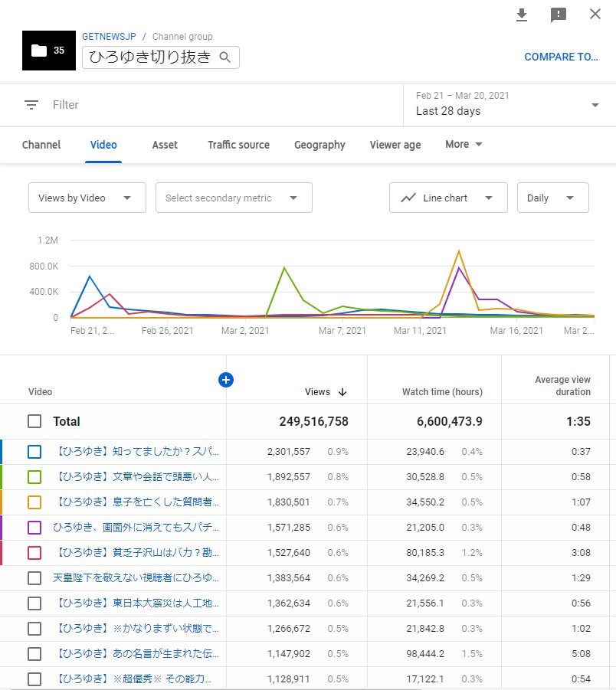Sort by Watch time (hours) column header
Image resolution: width=616 pixels, height=690 pixels.
pyautogui.click(x=442, y=392)
